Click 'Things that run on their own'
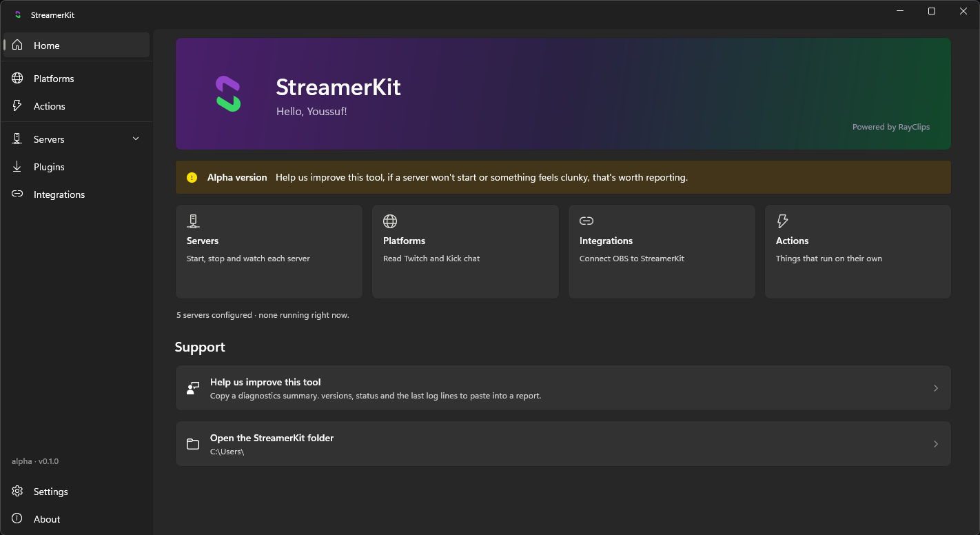Image resolution: width=980 pixels, height=535 pixels. (x=829, y=259)
